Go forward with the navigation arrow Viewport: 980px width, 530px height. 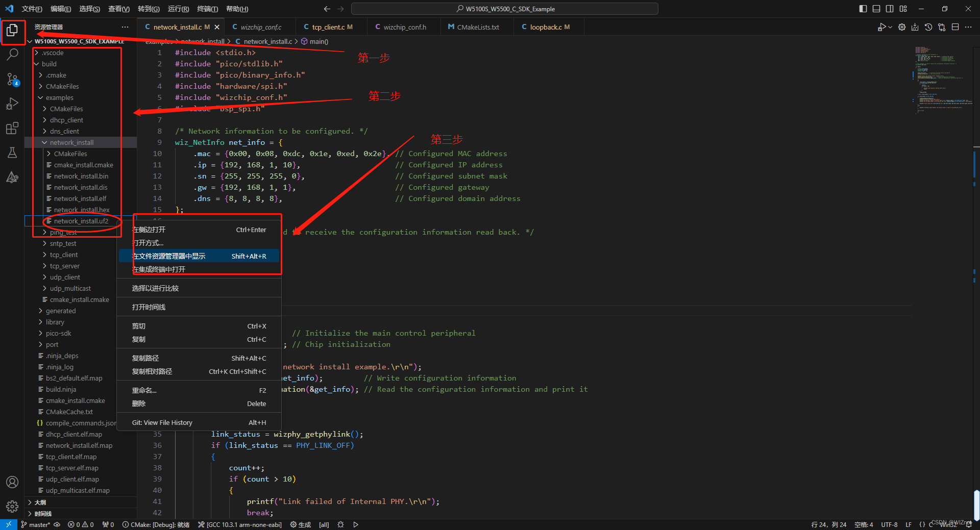340,9
